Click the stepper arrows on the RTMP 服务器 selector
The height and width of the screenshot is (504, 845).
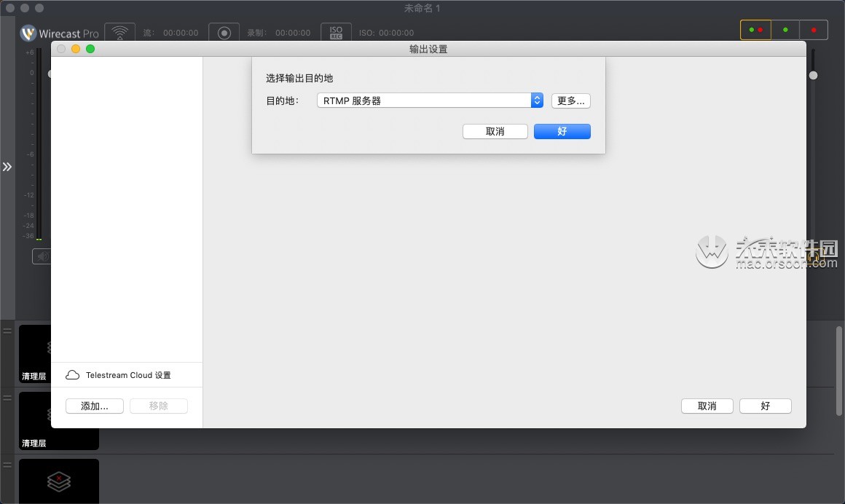point(536,101)
